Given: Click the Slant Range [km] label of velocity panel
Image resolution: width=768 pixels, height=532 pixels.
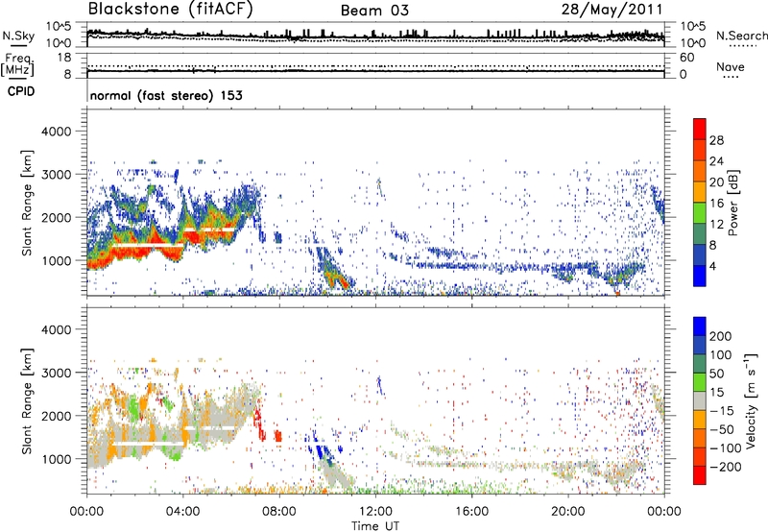Looking at the screenshot, I should (x=27, y=400).
